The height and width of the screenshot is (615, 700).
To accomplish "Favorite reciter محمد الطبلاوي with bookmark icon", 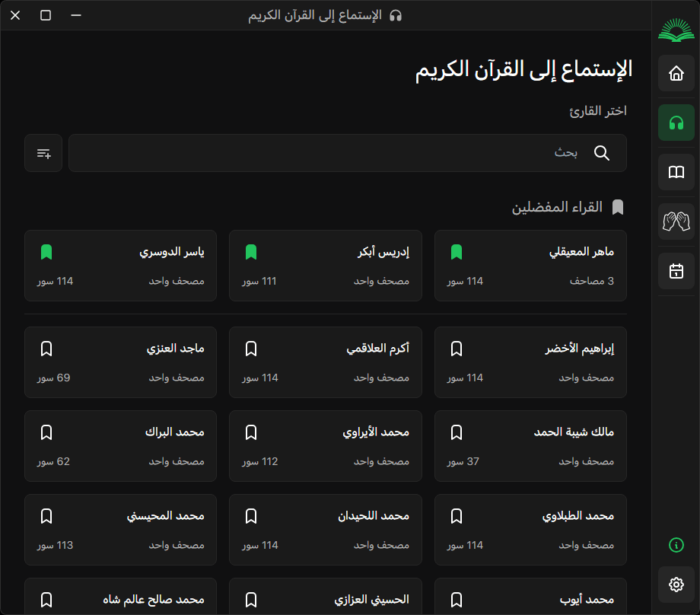I will pos(456,515).
